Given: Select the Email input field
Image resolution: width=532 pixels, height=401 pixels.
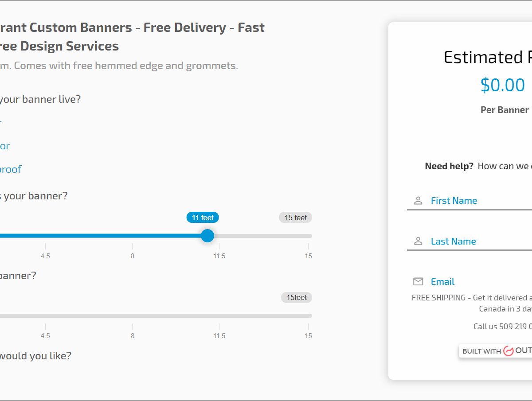Looking at the screenshot, I should (x=479, y=282).
